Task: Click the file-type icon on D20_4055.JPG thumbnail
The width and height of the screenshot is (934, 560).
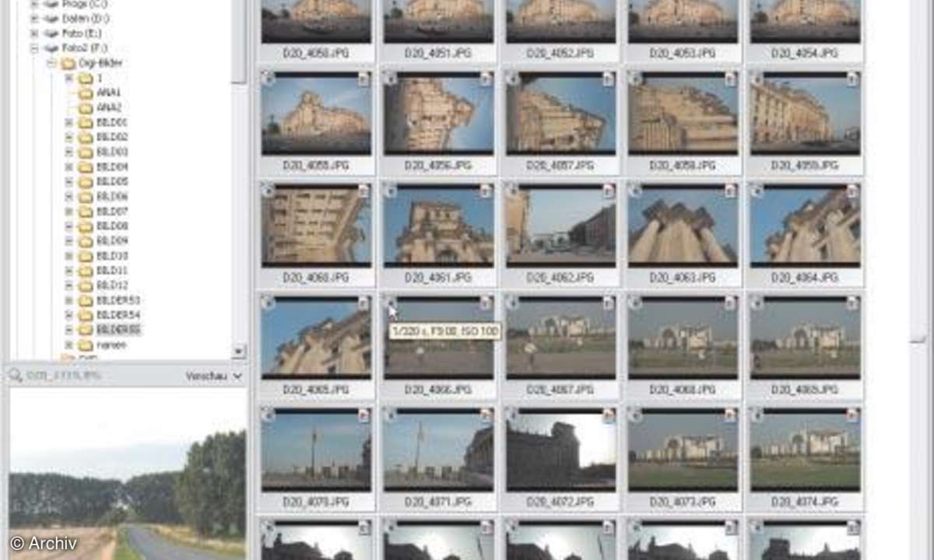Action: [x=363, y=79]
